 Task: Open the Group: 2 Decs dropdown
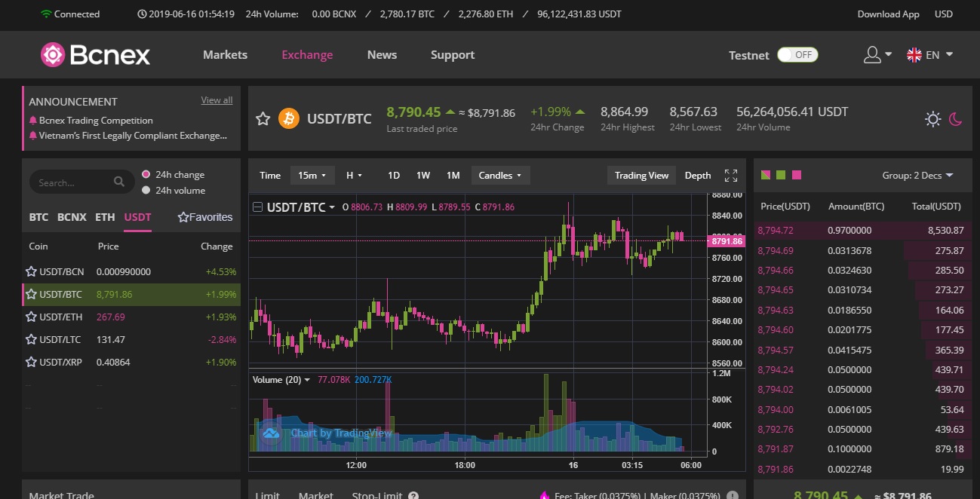(x=917, y=175)
